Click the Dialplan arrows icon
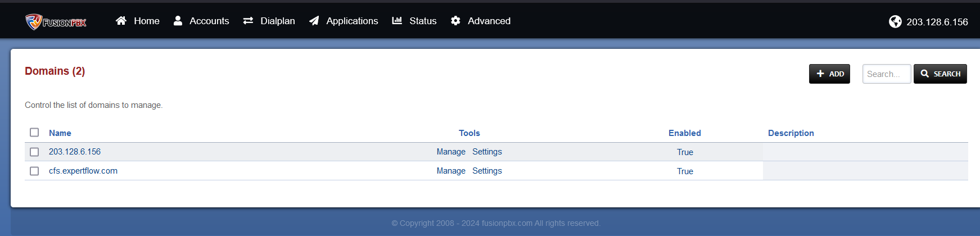The image size is (980, 236). 248,21
